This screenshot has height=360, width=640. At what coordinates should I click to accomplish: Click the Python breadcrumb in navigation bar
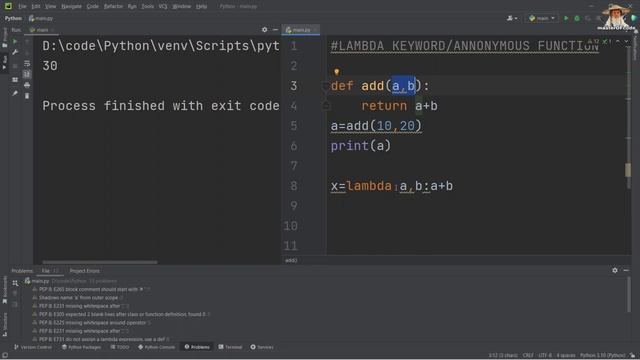pyautogui.click(x=13, y=18)
